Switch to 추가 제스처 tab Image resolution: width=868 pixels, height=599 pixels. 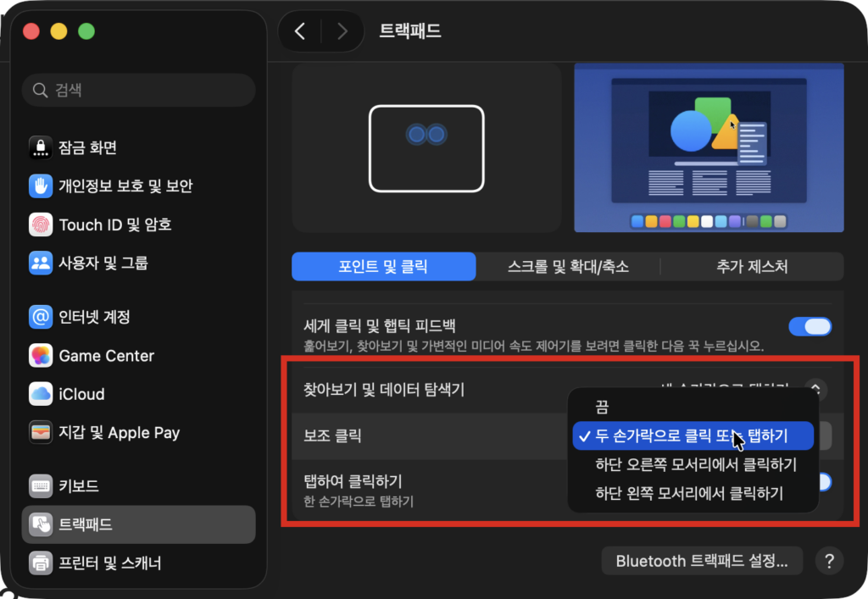click(752, 267)
